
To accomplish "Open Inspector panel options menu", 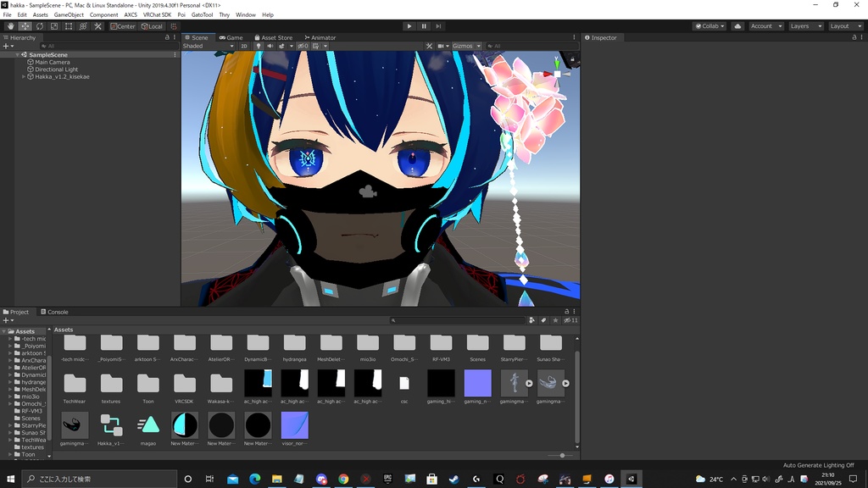I will tap(861, 37).
